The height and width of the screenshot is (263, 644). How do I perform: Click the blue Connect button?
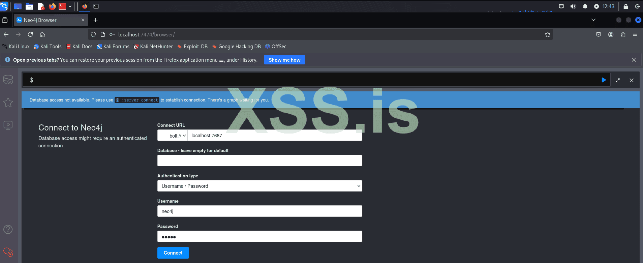click(x=173, y=253)
